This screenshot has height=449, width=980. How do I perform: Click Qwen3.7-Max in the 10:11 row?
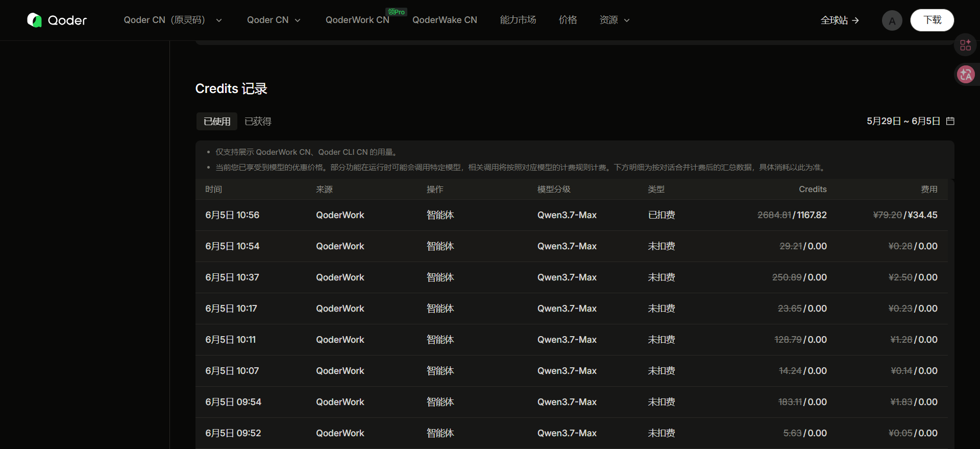pos(567,340)
